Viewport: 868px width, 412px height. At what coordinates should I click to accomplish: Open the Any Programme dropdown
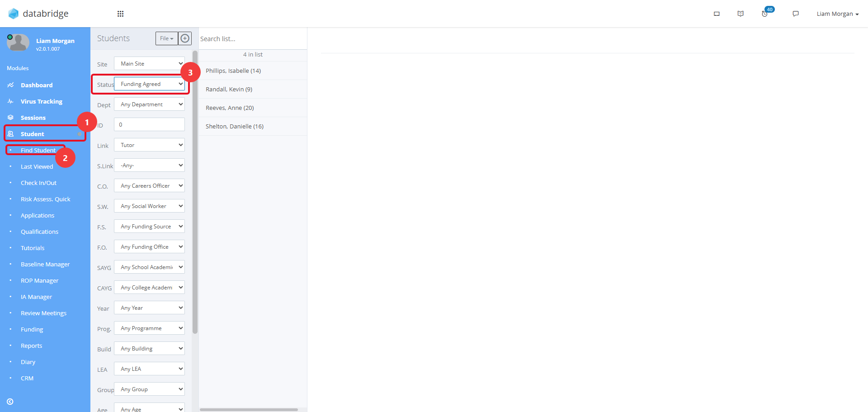149,328
